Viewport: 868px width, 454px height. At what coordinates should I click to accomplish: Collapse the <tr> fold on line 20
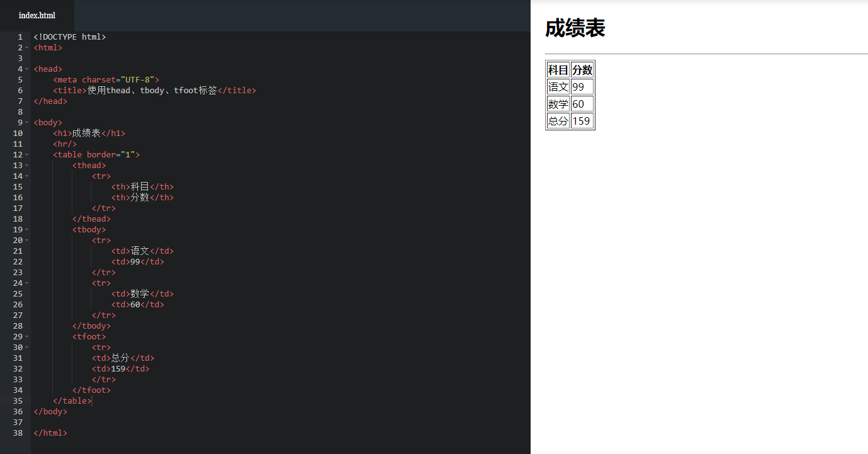coord(26,240)
